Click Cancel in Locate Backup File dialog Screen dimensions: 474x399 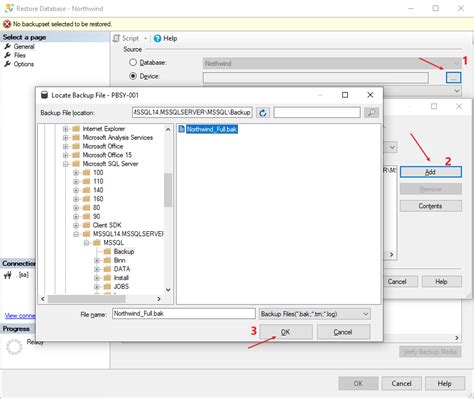[x=343, y=332]
